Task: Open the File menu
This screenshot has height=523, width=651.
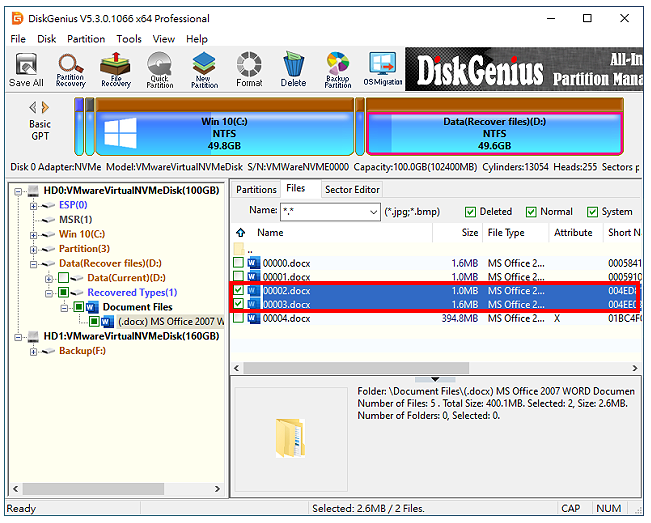Action: coord(18,39)
